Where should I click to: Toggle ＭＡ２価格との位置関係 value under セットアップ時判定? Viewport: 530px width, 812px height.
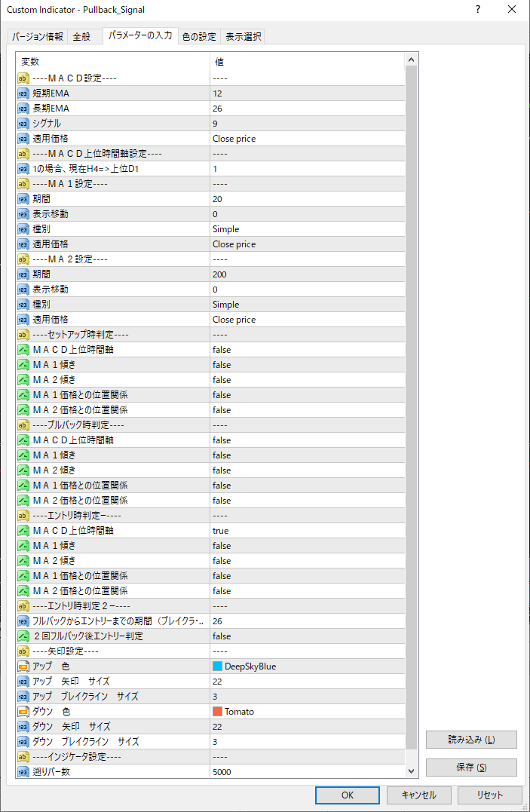click(308, 410)
